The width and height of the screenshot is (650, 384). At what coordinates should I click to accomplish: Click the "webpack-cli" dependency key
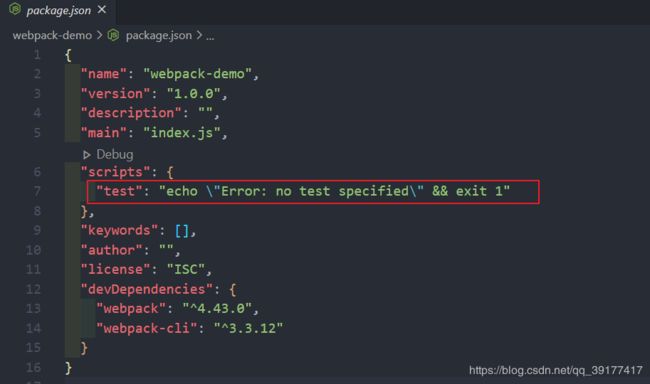tap(147, 328)
